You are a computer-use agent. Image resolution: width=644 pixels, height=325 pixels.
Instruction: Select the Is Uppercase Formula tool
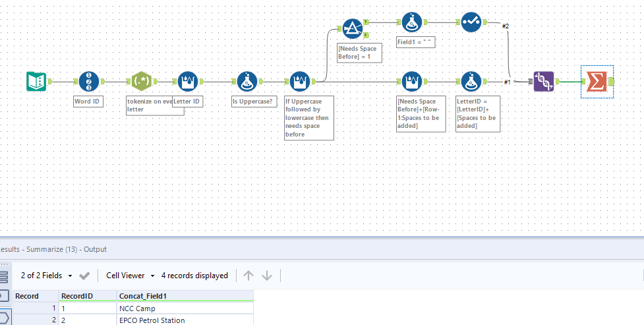(247, 81)
